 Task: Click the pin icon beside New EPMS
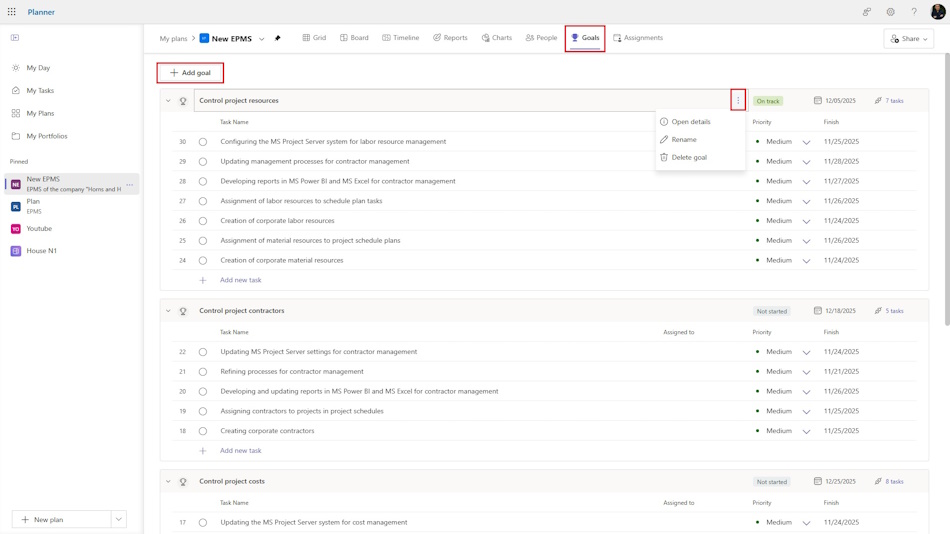coord(277,38)
